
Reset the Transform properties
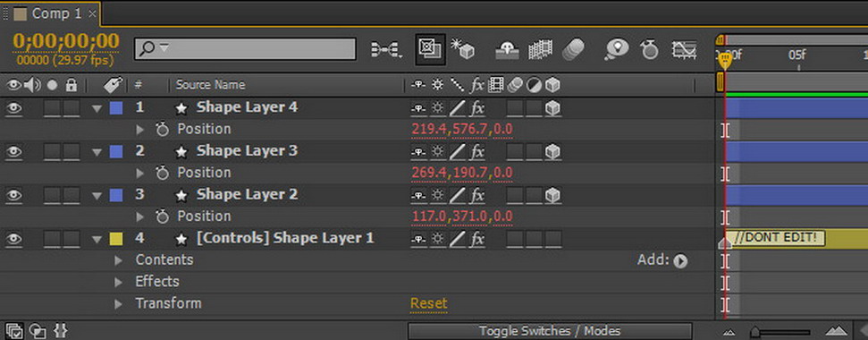(428, 303)
